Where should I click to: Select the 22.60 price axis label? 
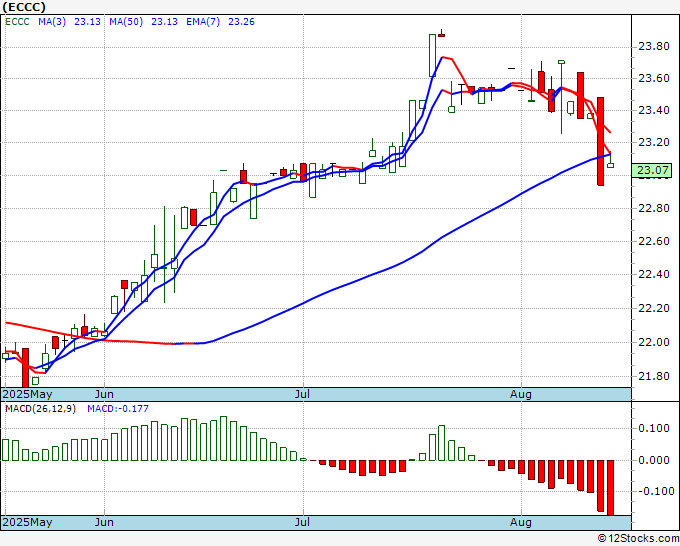click(x=654, y=242)
